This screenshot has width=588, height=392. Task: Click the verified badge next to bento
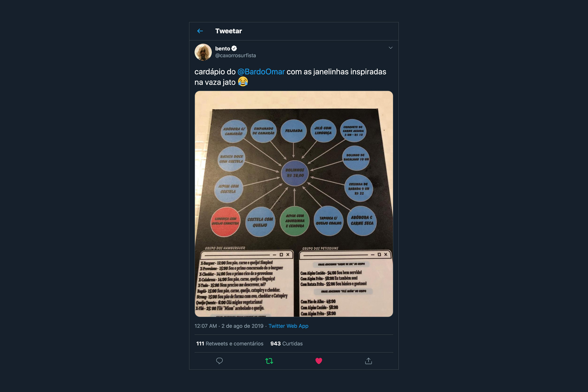point(234,48)
